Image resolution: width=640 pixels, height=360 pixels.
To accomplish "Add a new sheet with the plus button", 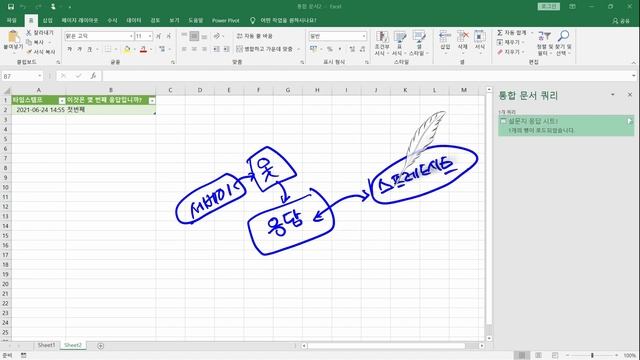I will click(x=100, y=346).
